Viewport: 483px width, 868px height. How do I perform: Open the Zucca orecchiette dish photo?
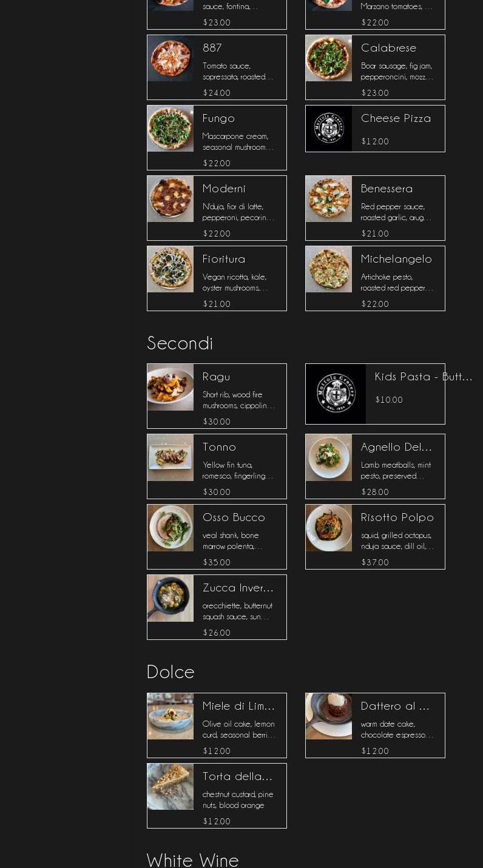[171, 598]
